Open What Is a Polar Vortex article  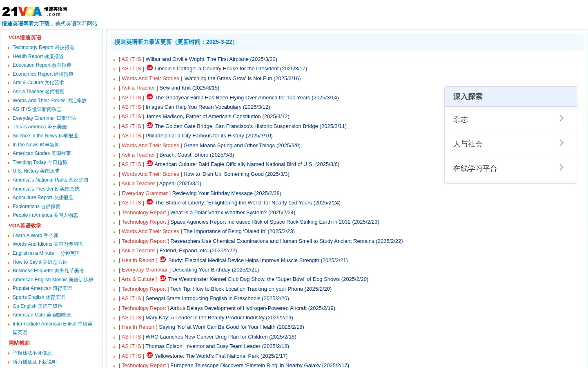coord(233,213)
